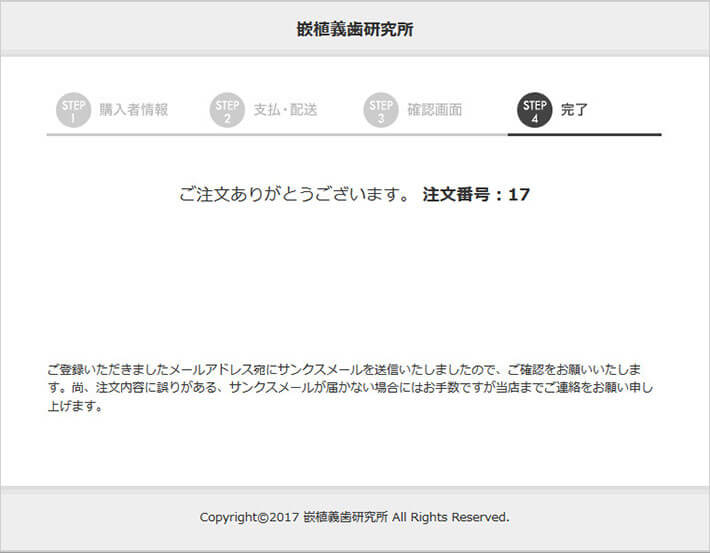Click the STEP 4 circle icon
710x553 pixels.
[x=535, y=110]
